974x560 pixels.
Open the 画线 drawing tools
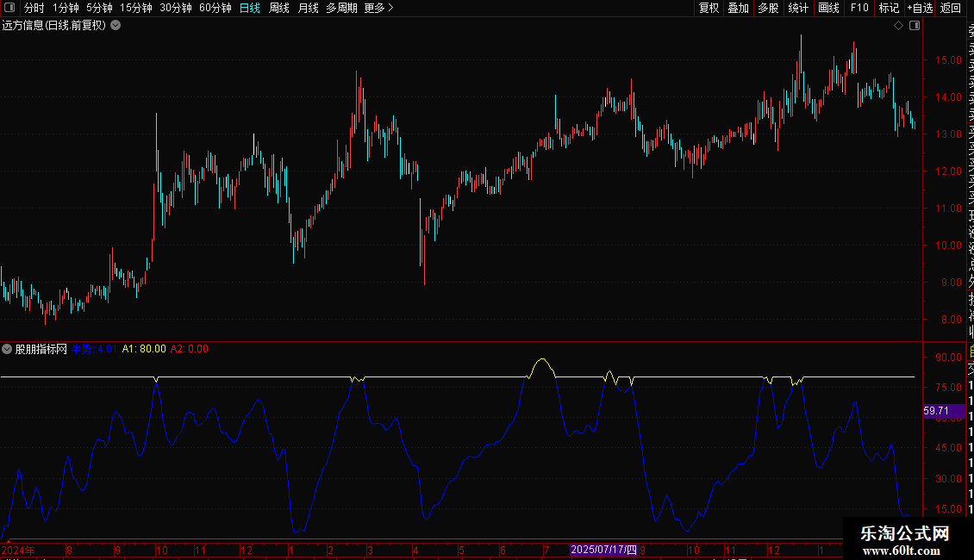[x=828, y=8]
